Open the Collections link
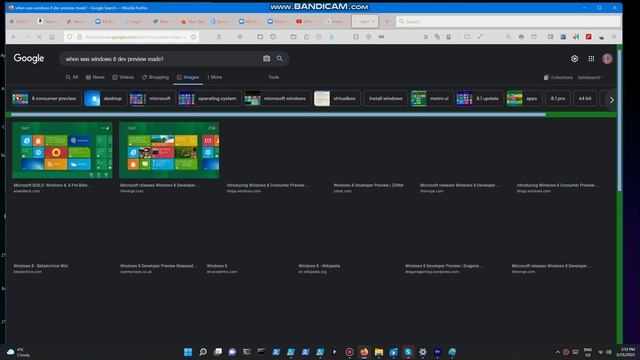The height and width of the screenshot is (360, 640). tap(558, 78)
